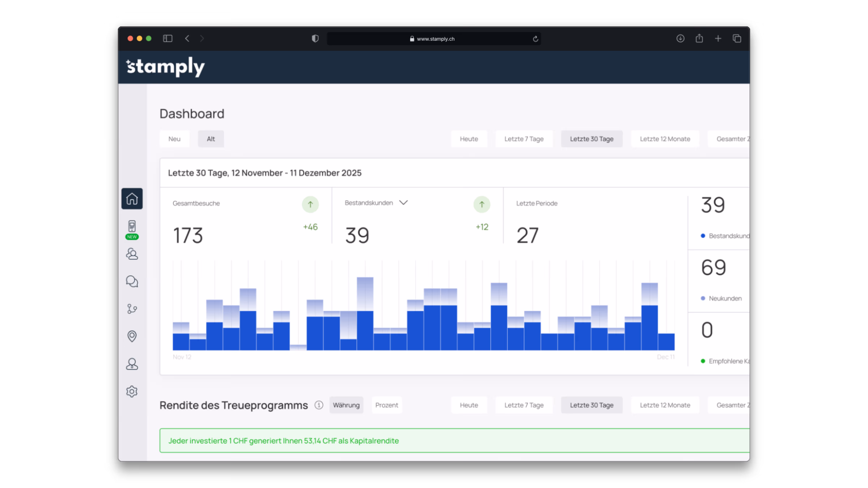Click Heute in the Rendite filter row
868x488 pixels.
pos(469,405)
